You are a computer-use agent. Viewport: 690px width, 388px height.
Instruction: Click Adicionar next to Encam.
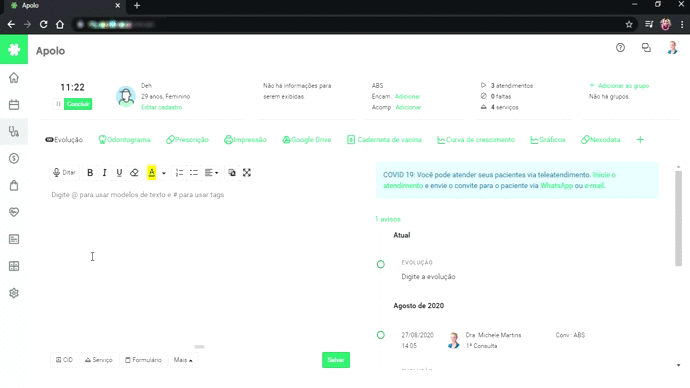click(x=407, y=96)
